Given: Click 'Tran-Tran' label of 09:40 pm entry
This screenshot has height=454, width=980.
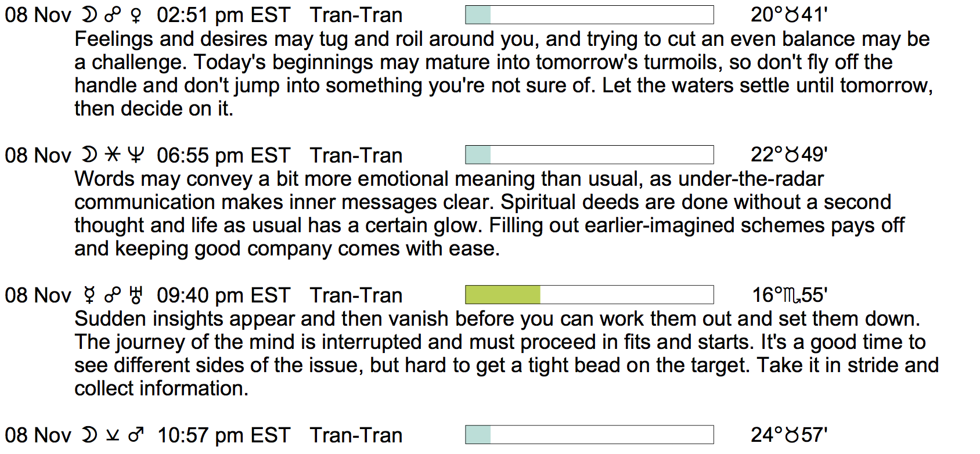Looking at the screenshot, I should tap(356, 295).
